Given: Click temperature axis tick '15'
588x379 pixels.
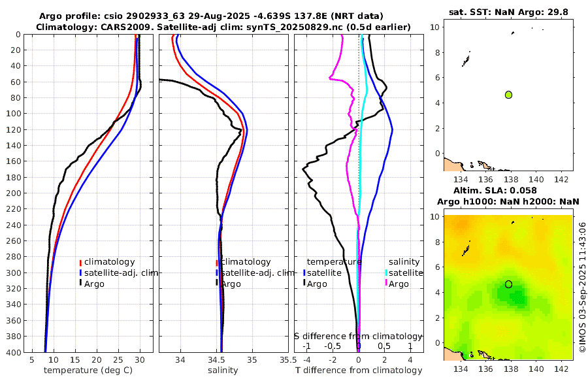Looking at the screenshot, I should [75, 360].
